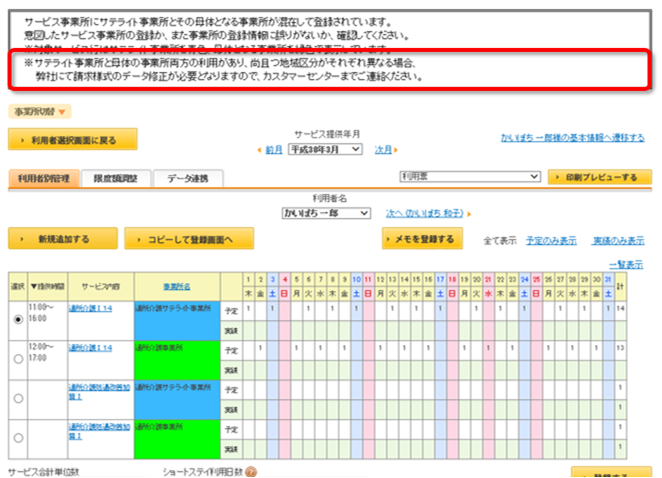
Task: Click the コピーして登録画面へ button
Action: [189, 239]
